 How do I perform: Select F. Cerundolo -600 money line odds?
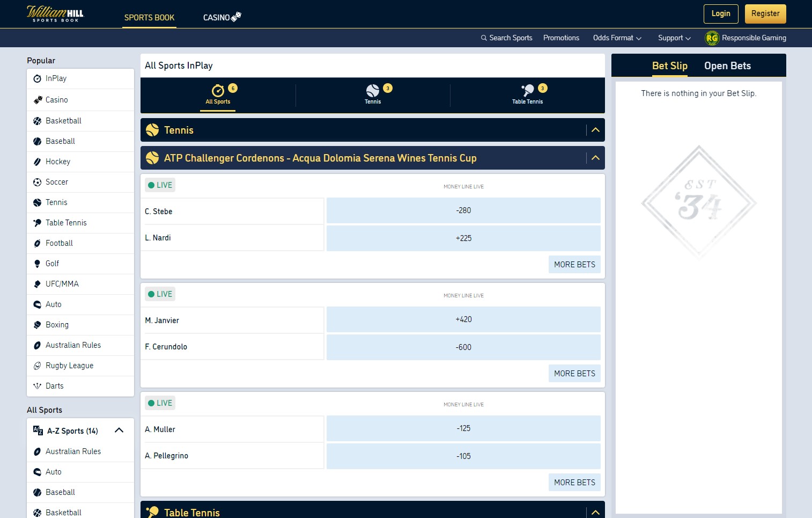pos(463,347)
